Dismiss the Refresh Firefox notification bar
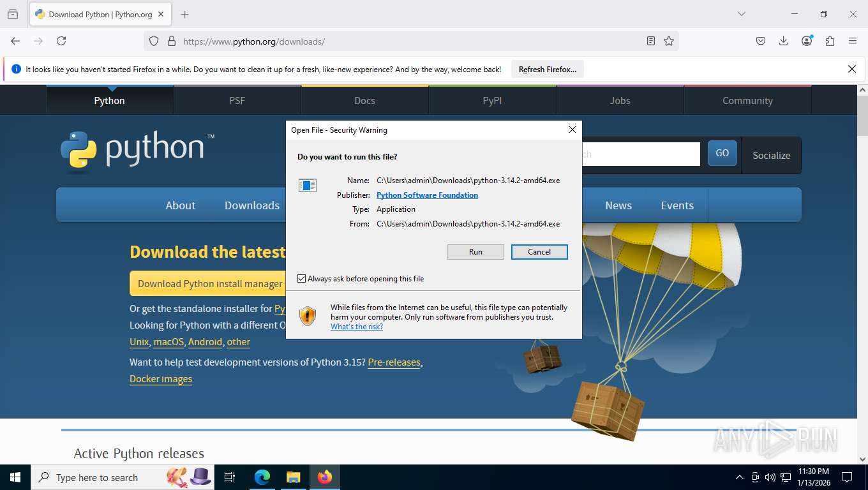Screen dimensions: 868x490 pos(851,69)
